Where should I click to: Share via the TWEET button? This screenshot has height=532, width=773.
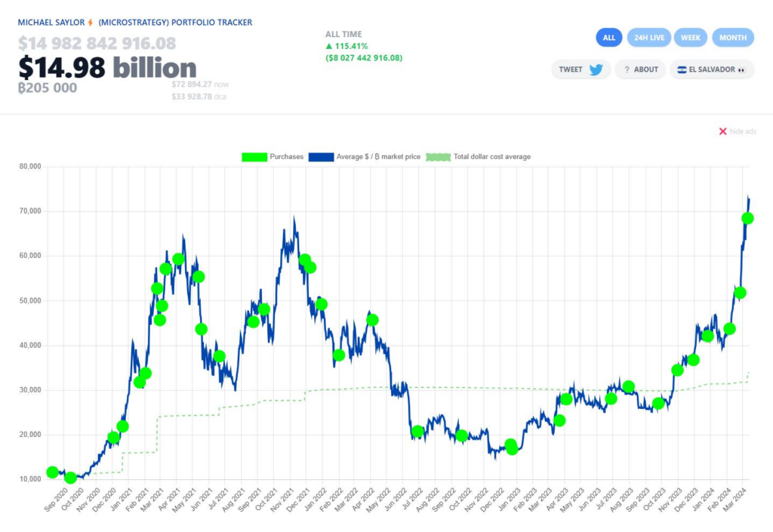point(581,69)
